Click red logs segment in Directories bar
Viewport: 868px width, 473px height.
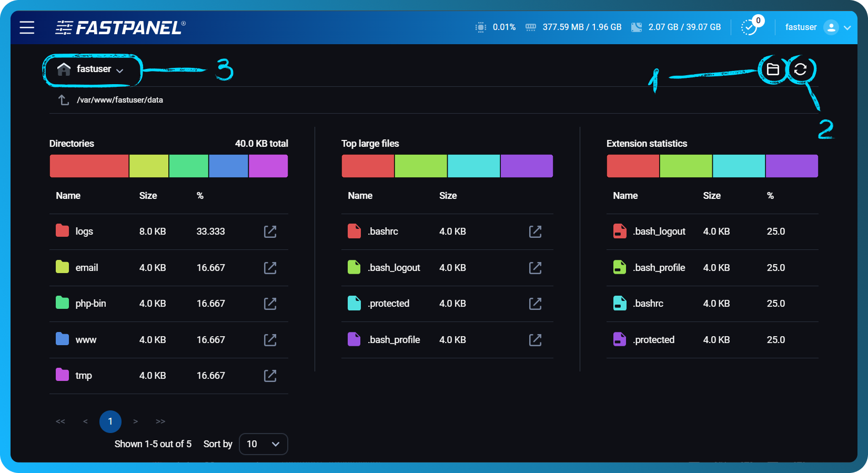(x=89, y=166)
